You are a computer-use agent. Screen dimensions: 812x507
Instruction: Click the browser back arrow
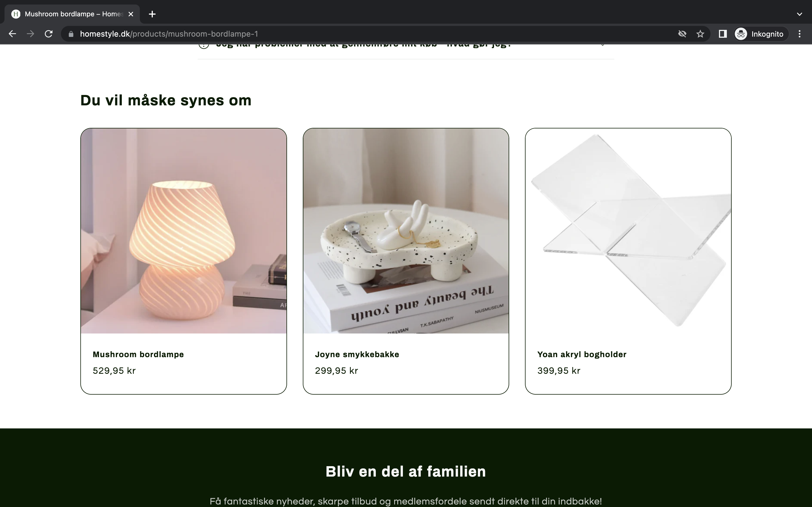12,34
